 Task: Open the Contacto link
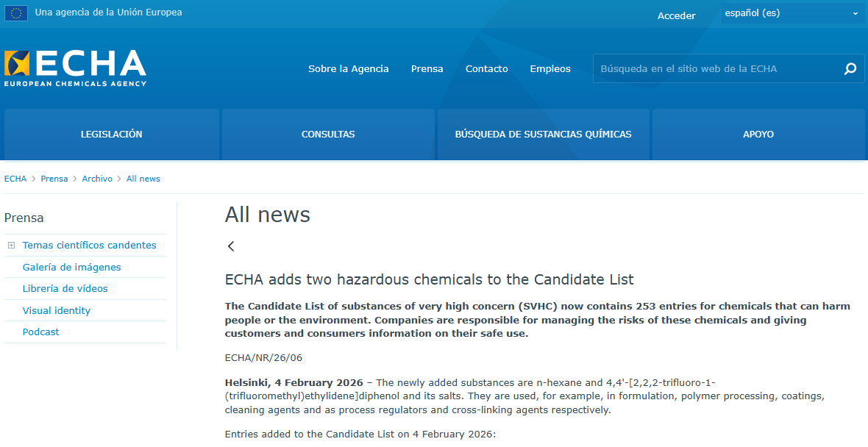pos(487,69)
